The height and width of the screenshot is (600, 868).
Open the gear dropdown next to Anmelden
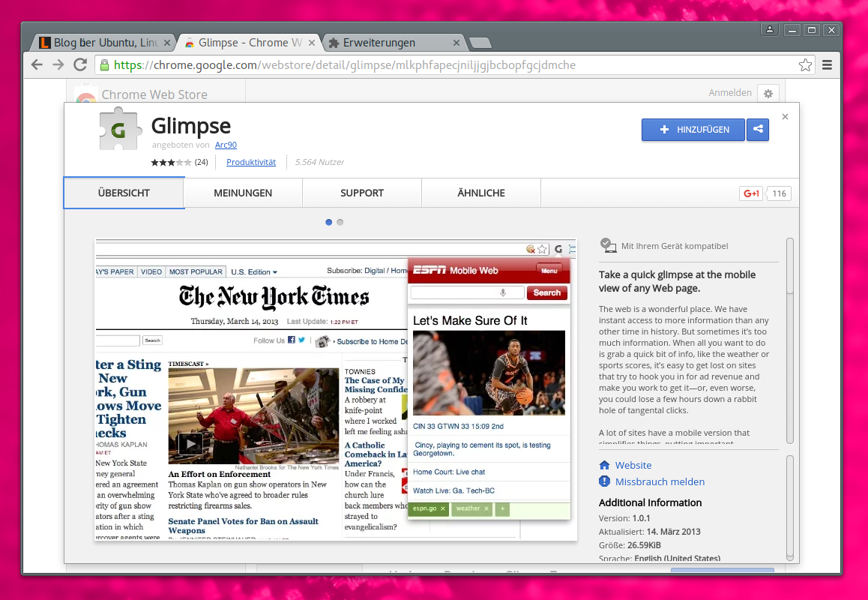[x=768, y=94]
